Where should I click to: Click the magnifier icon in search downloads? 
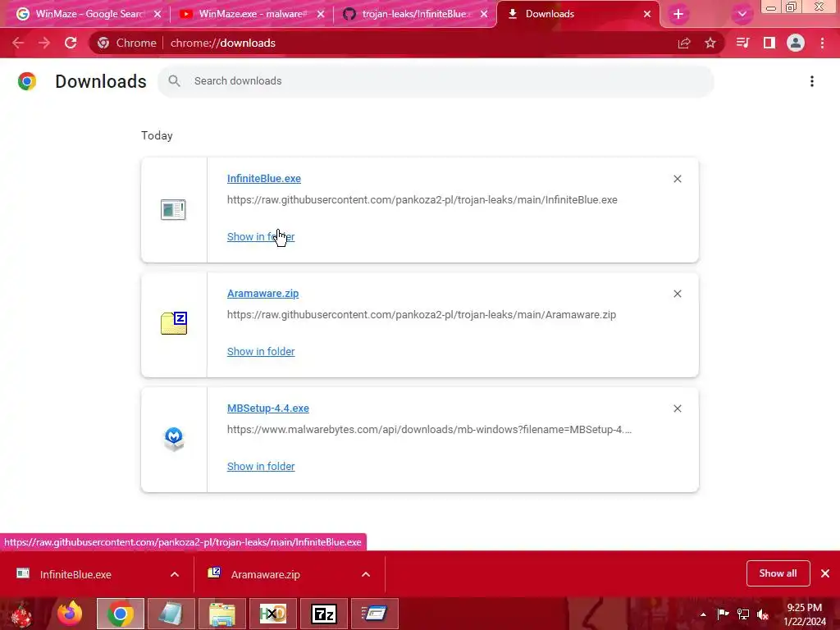(x=174, y=81)
